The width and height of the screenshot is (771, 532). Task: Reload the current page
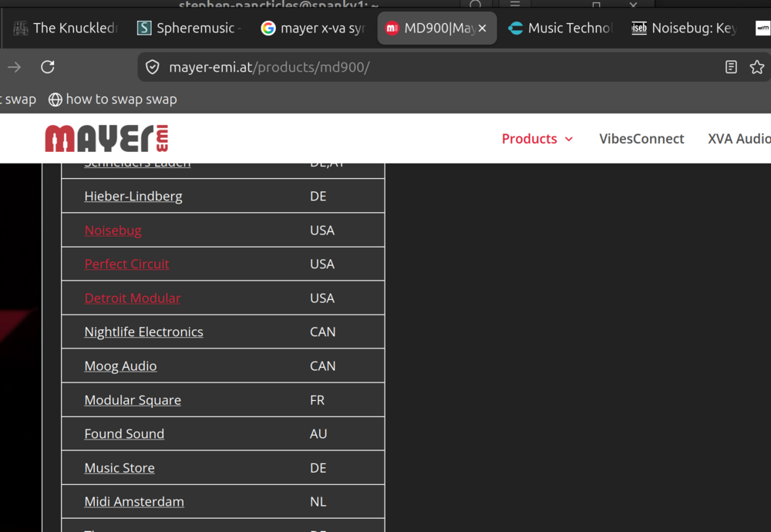48,67
